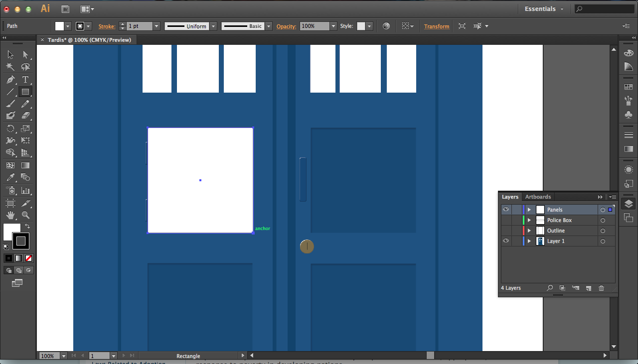Toggle lock column for Panels layer
Screen dimensions: 638x364
pyautogui.click(x=516, y=210)
